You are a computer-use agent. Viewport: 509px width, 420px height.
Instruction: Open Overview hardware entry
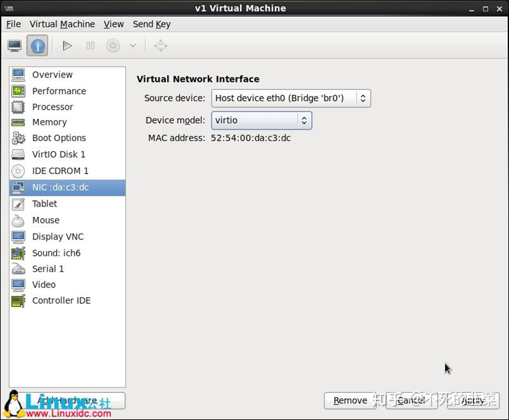coord(67,75)
